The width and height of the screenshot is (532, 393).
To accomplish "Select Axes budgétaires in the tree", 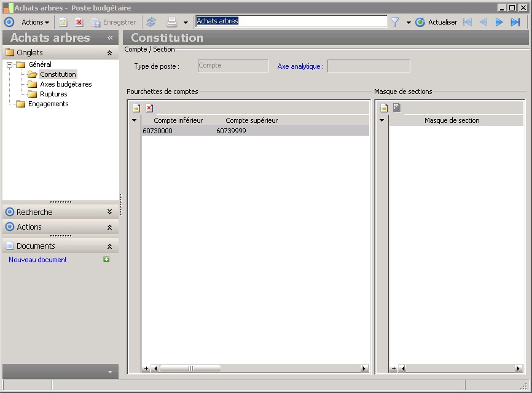I will click(66, 84).
